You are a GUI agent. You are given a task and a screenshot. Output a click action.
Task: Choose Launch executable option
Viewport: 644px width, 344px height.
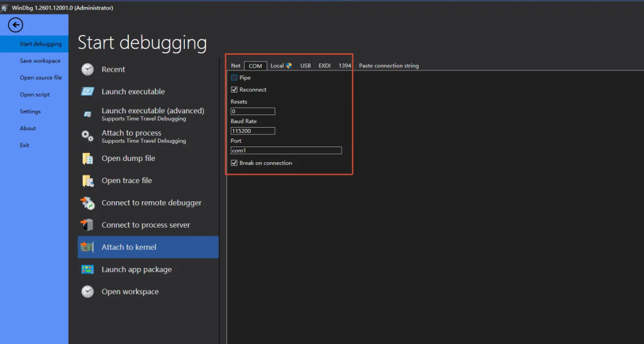133,92
